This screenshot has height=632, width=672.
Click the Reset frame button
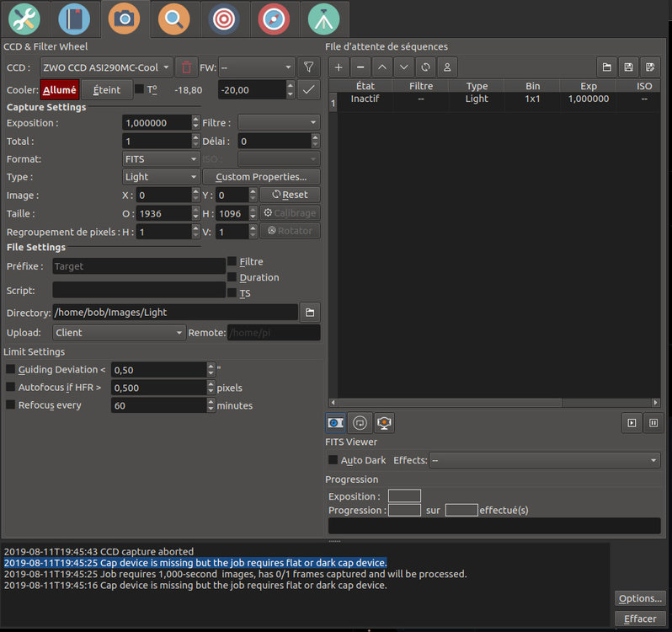tap(290, 195)
